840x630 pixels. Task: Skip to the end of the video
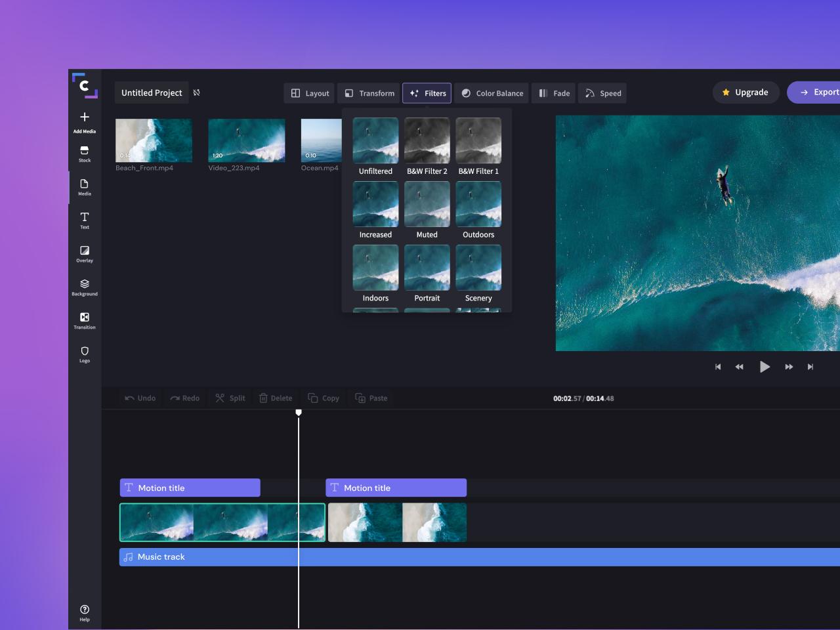810,367
